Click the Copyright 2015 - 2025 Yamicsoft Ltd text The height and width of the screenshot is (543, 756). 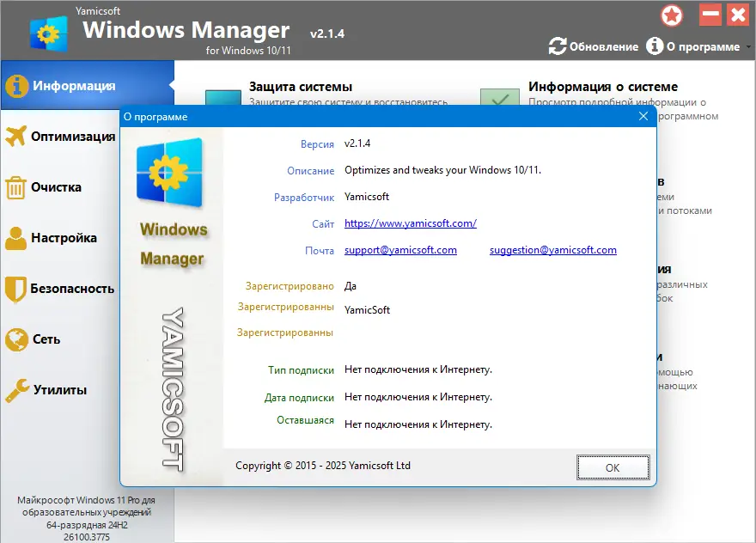pyautogui.click(x=322, y=466)
